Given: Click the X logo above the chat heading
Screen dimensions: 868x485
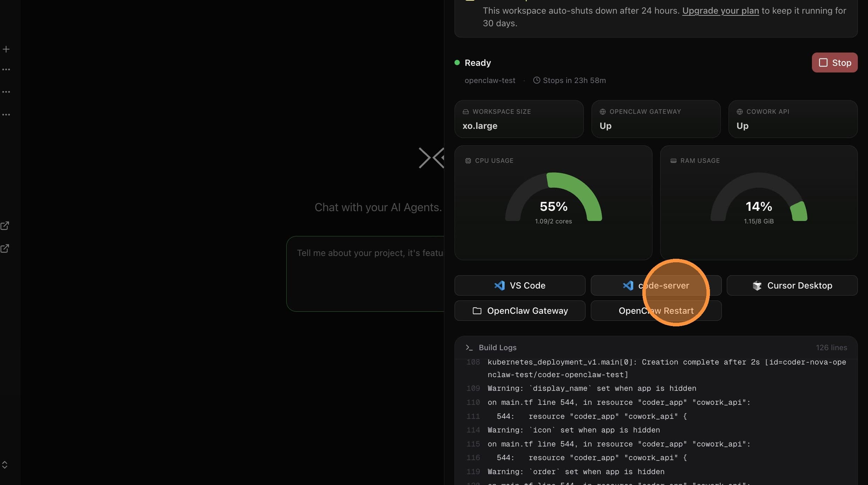Looking at the screenshot, I should (x=431, y=158).
